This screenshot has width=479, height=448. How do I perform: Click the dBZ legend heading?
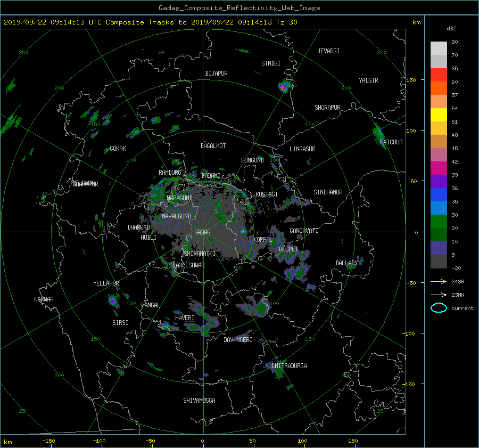[451, 29]
